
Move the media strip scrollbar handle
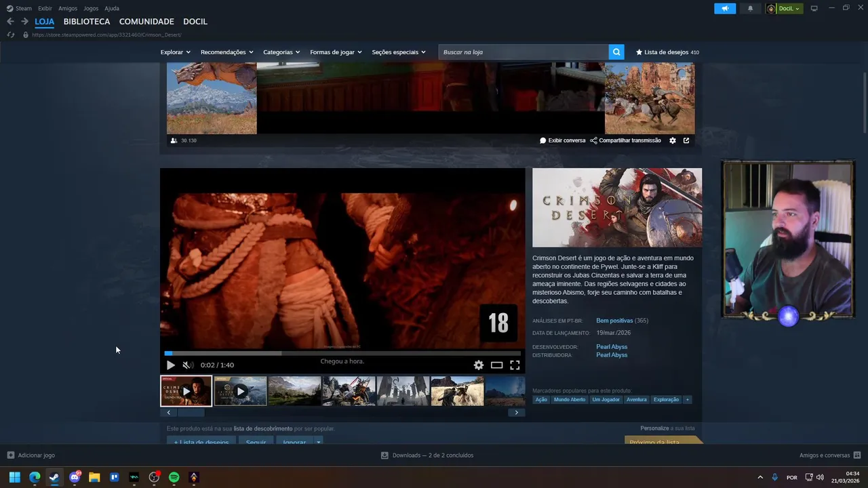pos(191,412)
